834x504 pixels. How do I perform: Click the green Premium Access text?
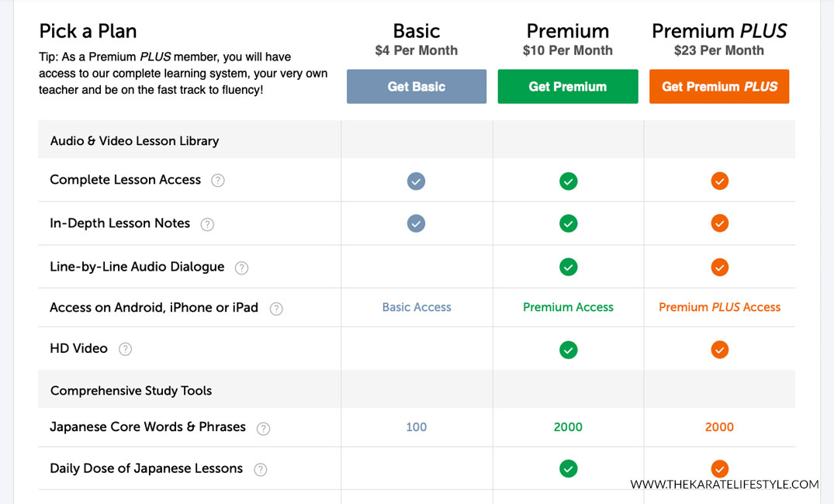pos(568,307)
